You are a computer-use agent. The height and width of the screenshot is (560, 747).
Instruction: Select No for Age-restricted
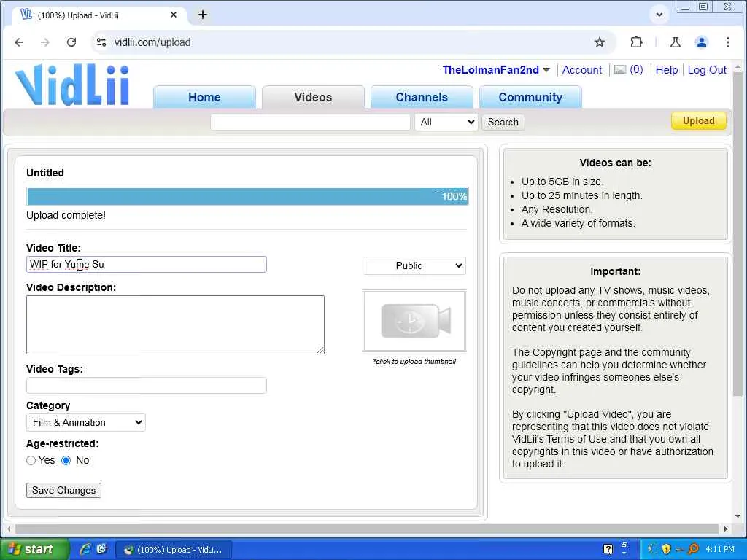click(x=66, y=461)
